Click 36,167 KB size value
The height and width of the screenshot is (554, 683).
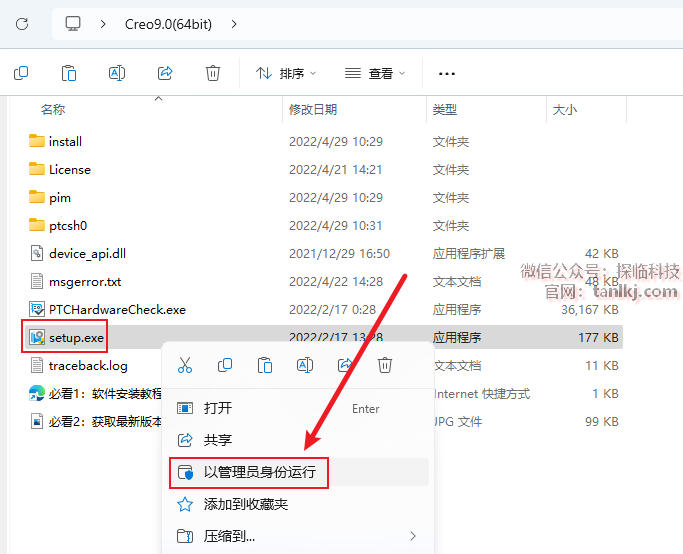point(590,310)
